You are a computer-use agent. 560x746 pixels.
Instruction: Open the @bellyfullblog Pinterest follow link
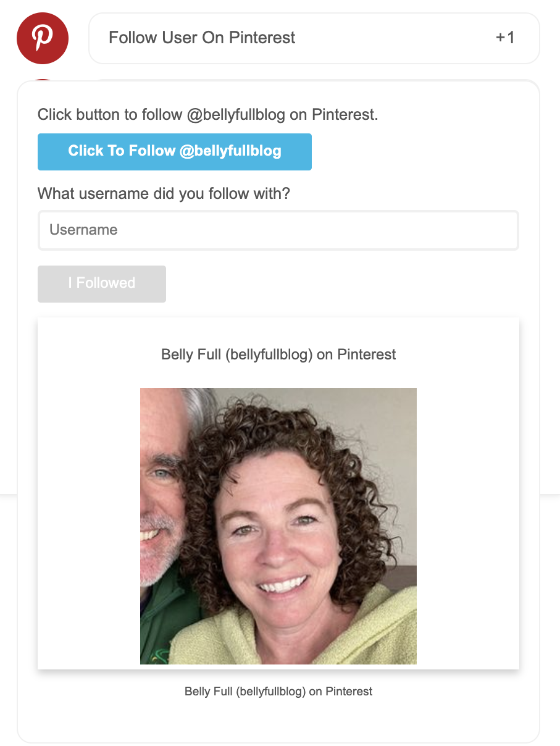(174, 151)
